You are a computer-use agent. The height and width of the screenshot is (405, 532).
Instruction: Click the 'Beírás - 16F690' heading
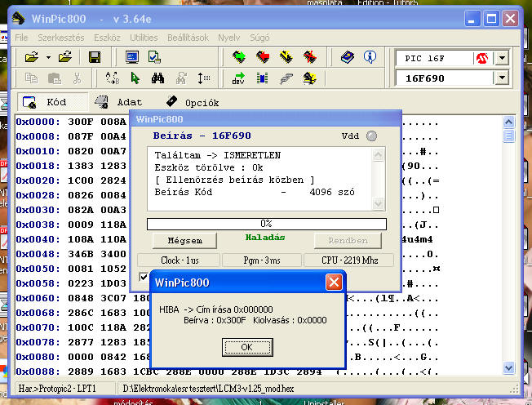coord(202,136)
